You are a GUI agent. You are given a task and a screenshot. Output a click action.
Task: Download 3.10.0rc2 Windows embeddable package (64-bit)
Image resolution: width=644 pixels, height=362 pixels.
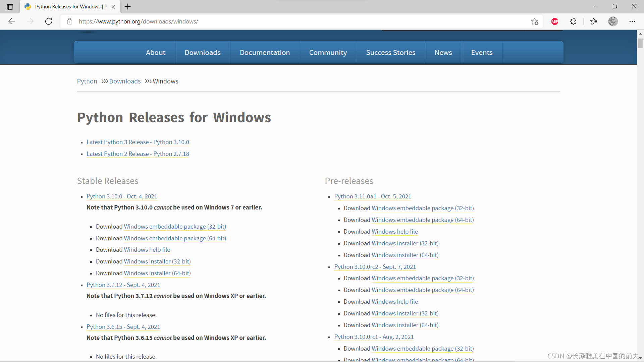pos(423,290)
